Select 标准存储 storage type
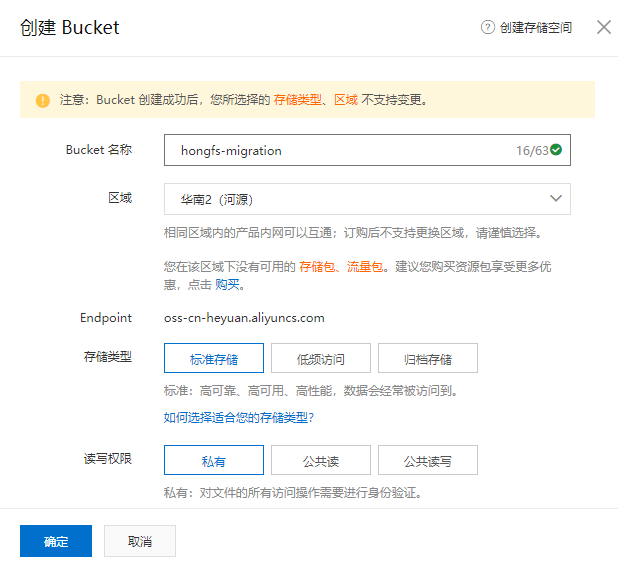 tap(213, 358)
